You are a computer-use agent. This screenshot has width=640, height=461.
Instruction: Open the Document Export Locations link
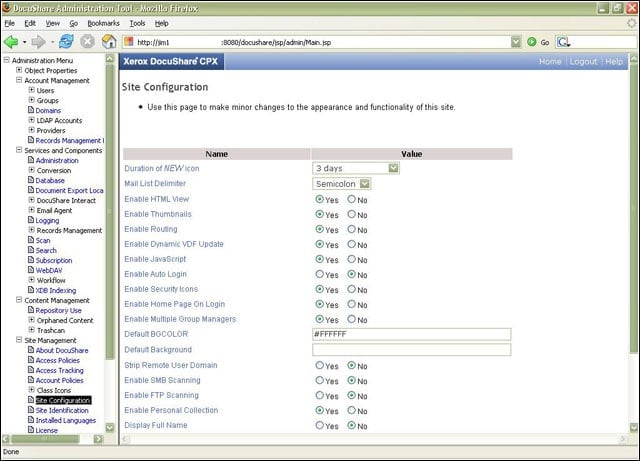tap(69, 190)
